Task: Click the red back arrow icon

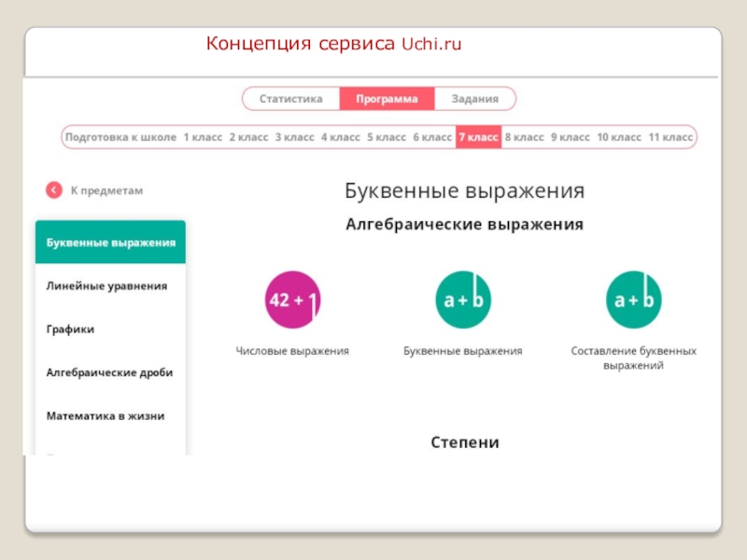Action: [x=54, y=190]
